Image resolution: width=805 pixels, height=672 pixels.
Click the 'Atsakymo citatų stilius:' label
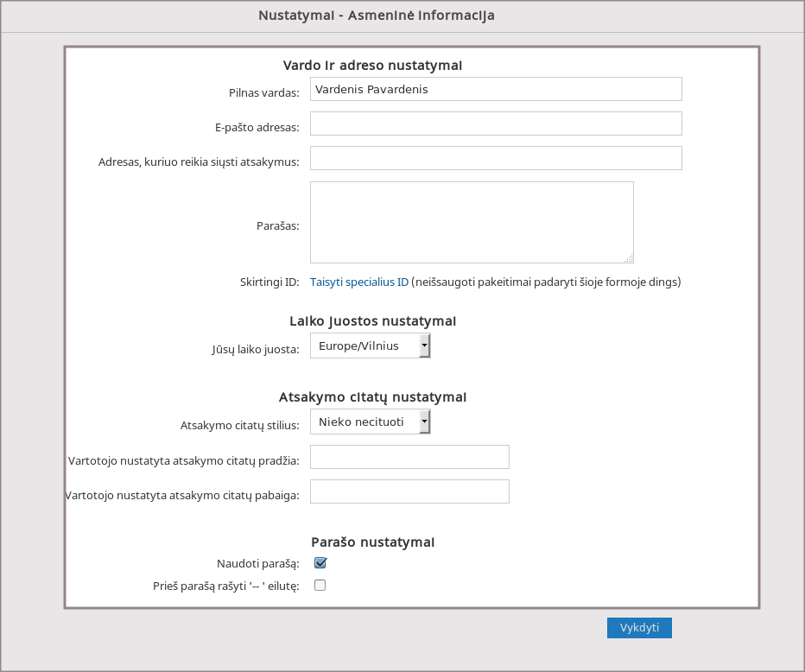coord(239,426)
